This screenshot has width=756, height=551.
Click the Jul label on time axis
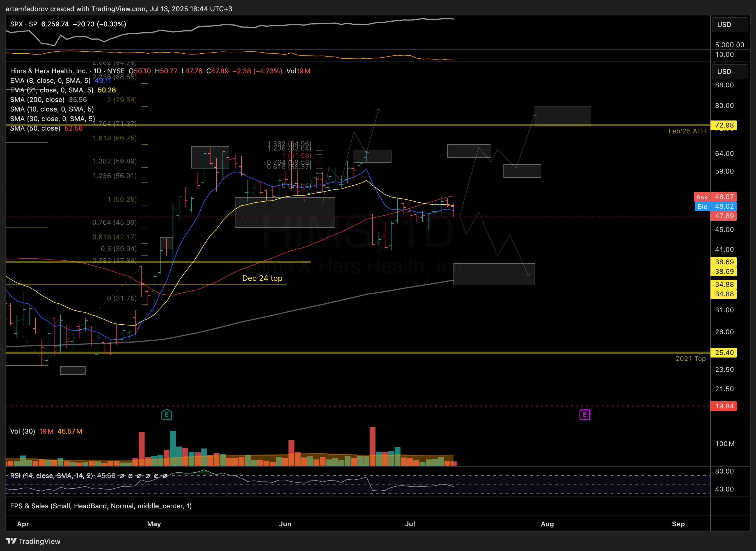(x=410, y=524)
